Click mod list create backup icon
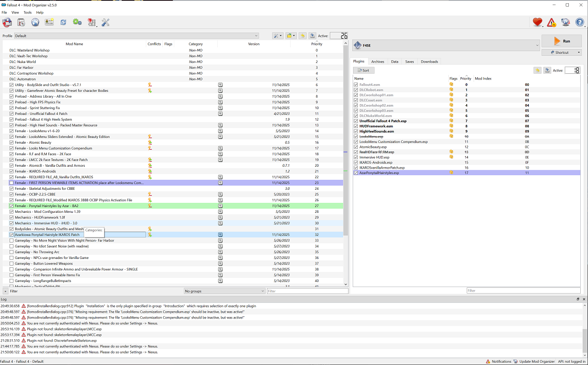 (312, 36)
